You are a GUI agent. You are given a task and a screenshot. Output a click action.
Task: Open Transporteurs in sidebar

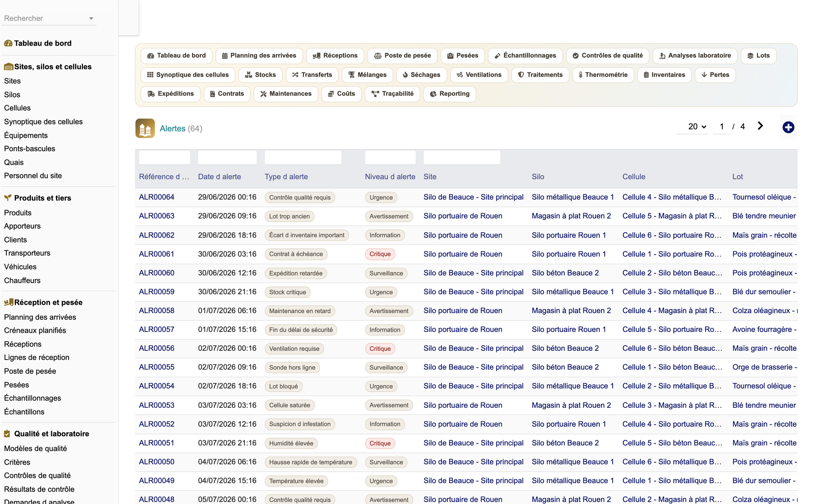point(27,253)
